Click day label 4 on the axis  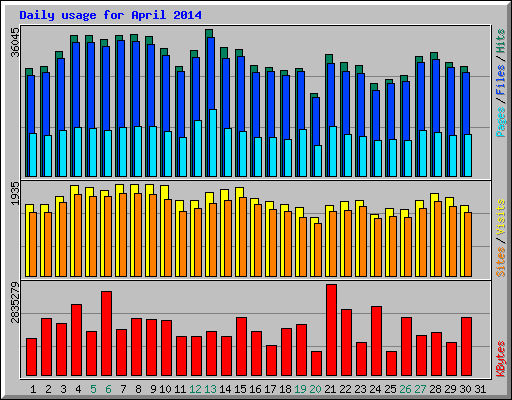(x=78, y=389)
